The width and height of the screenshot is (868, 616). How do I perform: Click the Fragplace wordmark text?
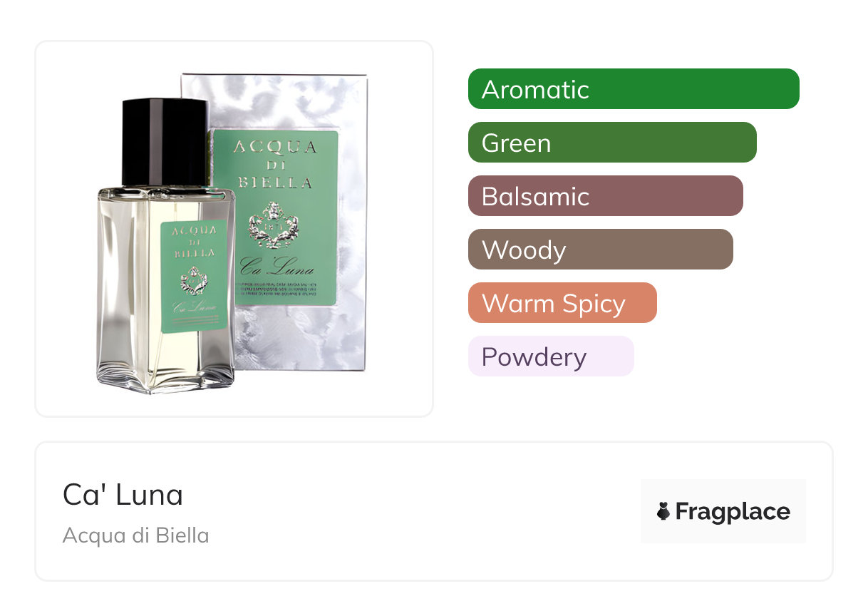(x=733, y=512)
